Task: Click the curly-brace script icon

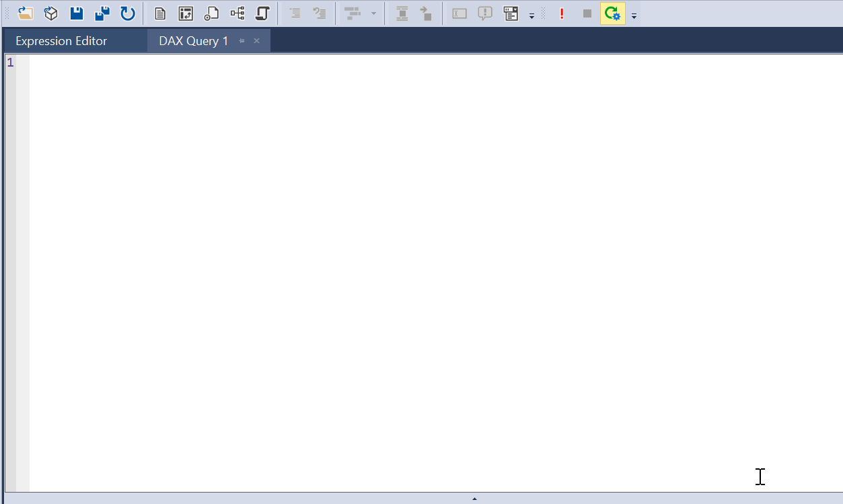Action: coord(262,13)
